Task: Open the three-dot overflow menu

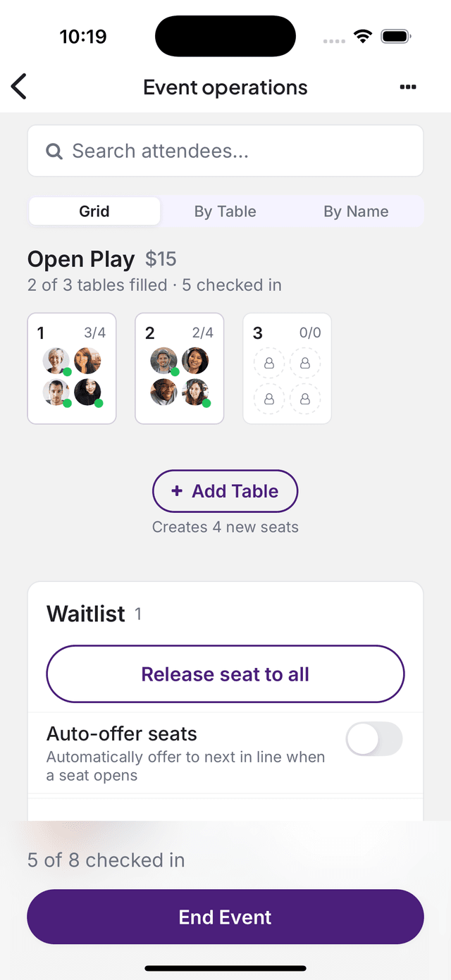Action: point(408,86)
